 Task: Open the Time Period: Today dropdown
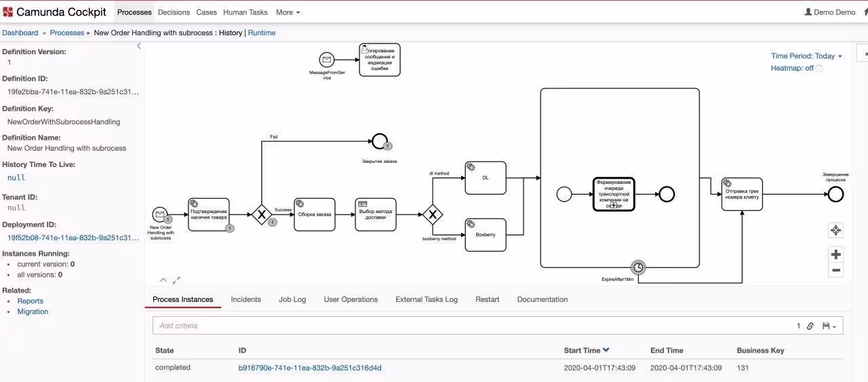806,56
